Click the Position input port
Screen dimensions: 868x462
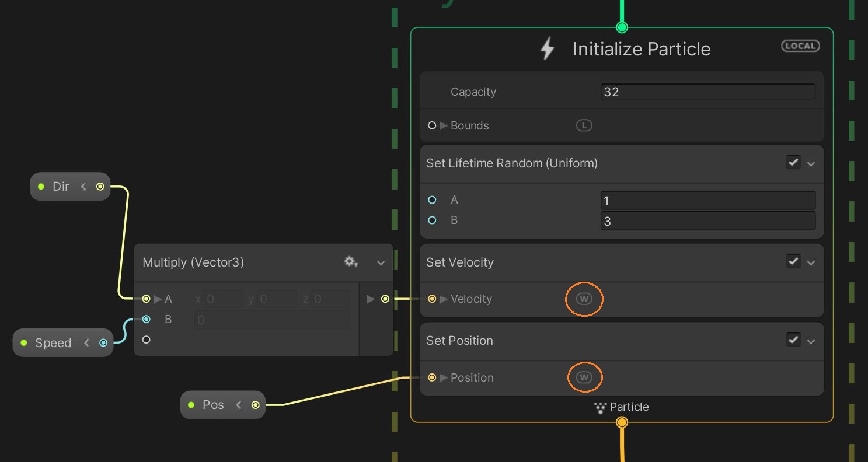(x=432, y=377)
